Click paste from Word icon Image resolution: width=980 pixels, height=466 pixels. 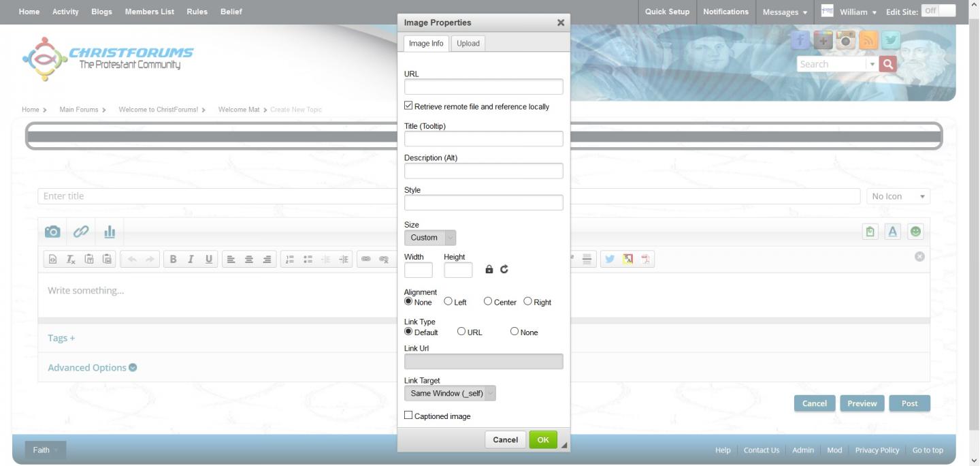(107, 259)
